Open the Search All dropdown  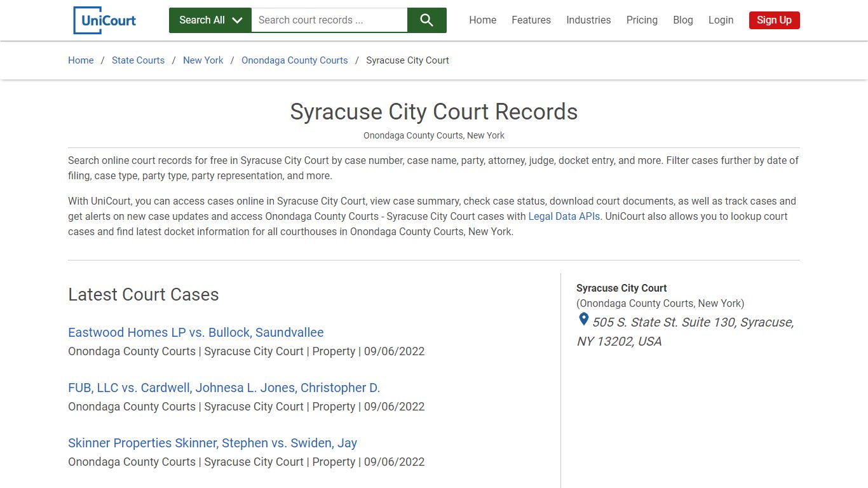pos(210,20)
